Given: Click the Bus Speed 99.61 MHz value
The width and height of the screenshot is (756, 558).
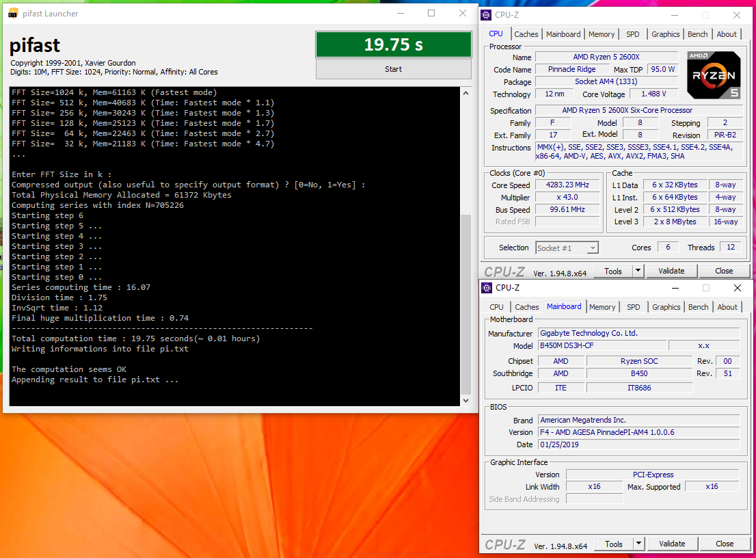Looking at the screenshot, I should point(567,209).
